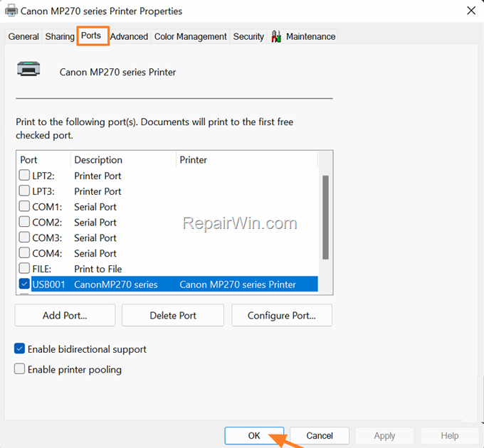Select 'Print to File' row text
This screenshot has height=448, width=484.
click(x=98, y=269)
